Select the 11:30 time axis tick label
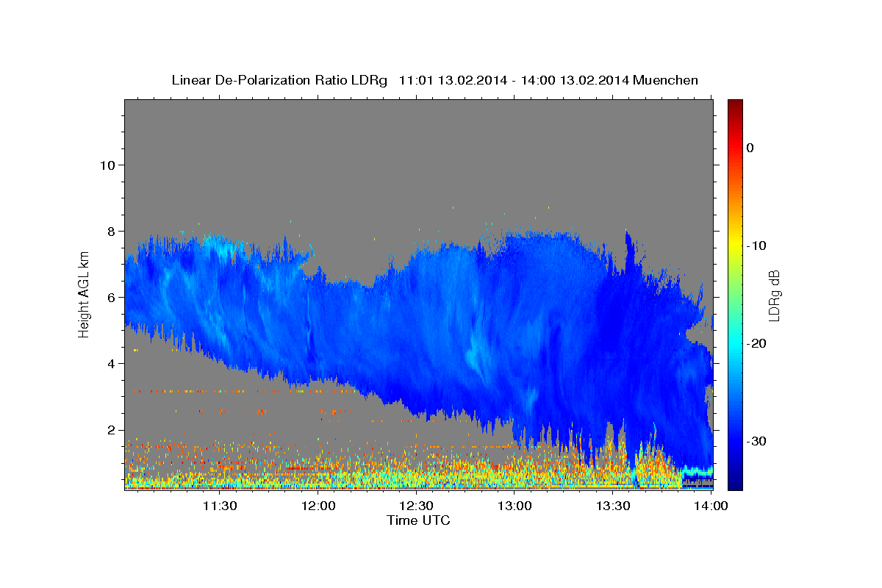The height and width of the screenshot is (588, 882). point(220,506)
